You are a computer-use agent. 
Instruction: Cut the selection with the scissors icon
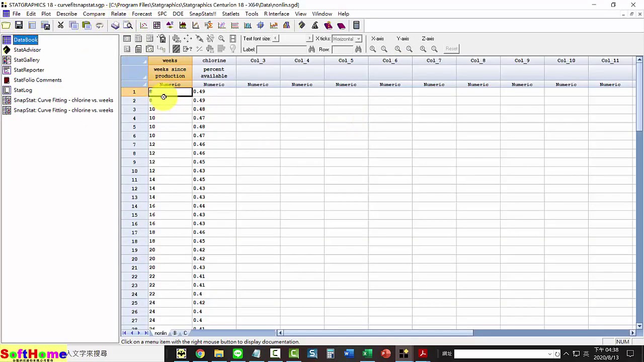pos(60,25)
